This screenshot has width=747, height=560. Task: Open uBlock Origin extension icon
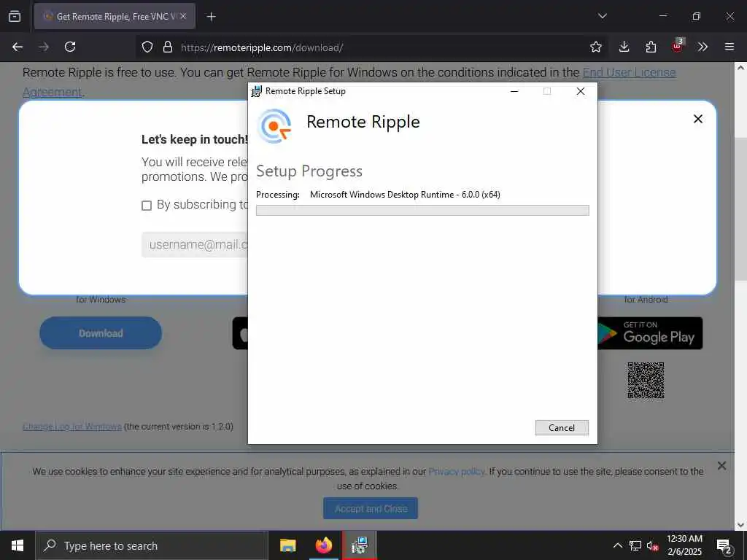[x=678, y=46]
